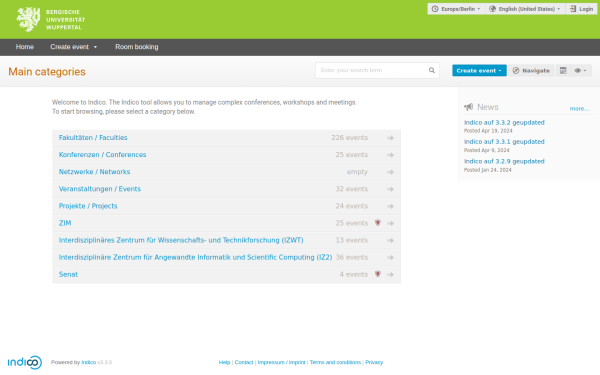600x375 pixels.
Task: Click the arrow in Netzwerke / Networks row
Action: (x=390, y=172)
